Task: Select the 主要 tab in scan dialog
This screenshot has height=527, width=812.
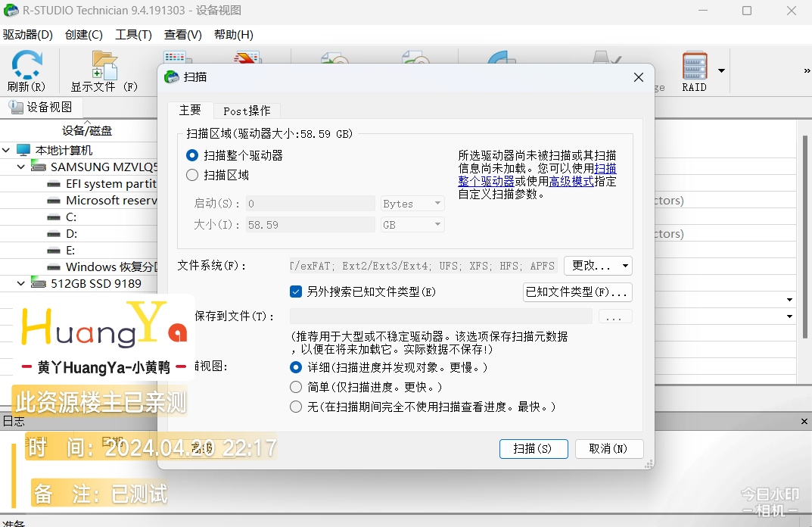Action: (x=190, y=110)
